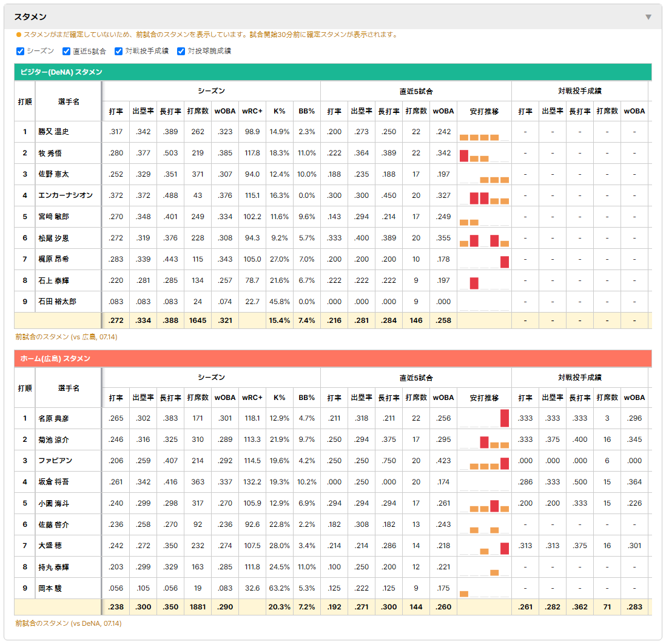Collapse the スタメン panel with the triangle
The height and width of the screenshot is (644, 666).
[x=648, y=17]
